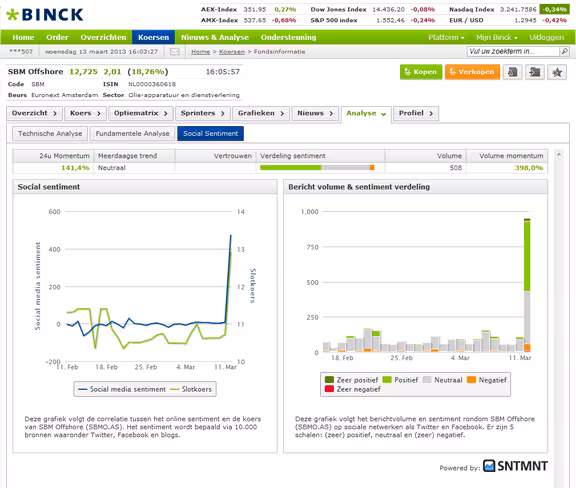Screen dimensions: 576x488
Task: Click the Kopen button
Action: click(421, 72)
